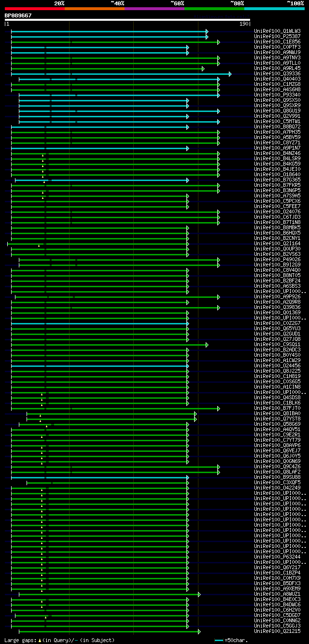
Task: Open hit UniRef100_B9I2G9
Action: click(277, 265)
